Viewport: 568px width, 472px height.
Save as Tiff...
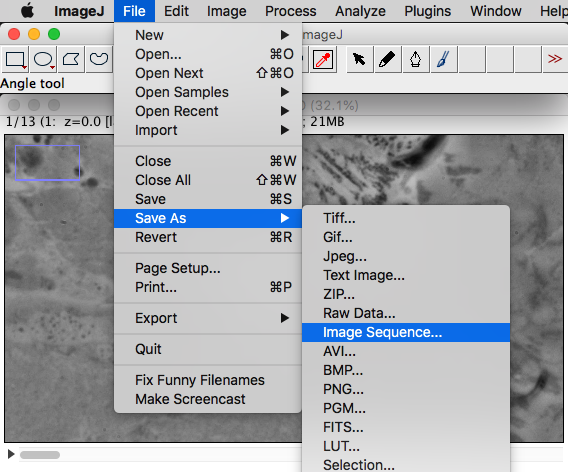406,218
